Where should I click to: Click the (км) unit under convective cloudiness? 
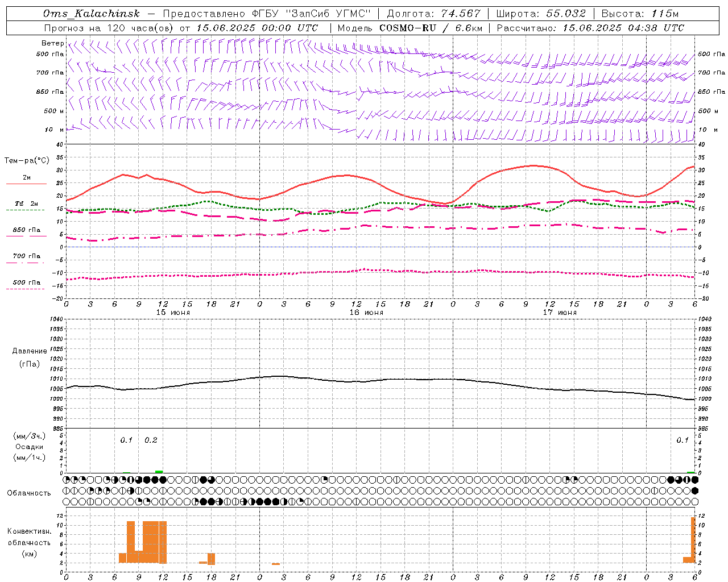coord(30,554)
